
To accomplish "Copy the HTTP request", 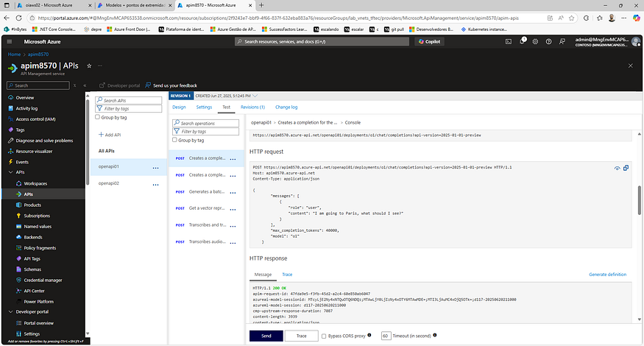I will pyautogui.click(x=626, y=168).
